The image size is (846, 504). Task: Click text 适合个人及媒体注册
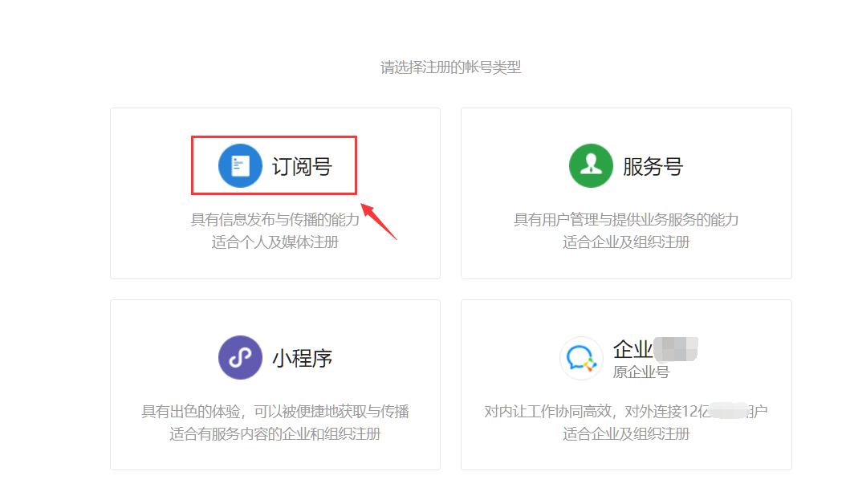click(275, 242)
